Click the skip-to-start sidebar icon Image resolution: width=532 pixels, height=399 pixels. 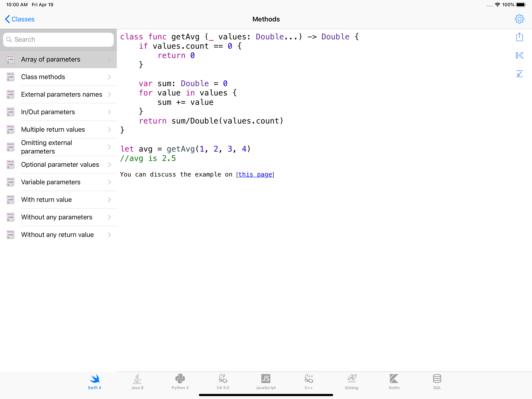[520, 55]
